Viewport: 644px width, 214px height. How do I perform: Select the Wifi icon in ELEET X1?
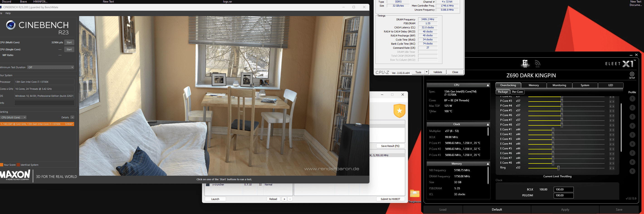[x=537, y=63]
